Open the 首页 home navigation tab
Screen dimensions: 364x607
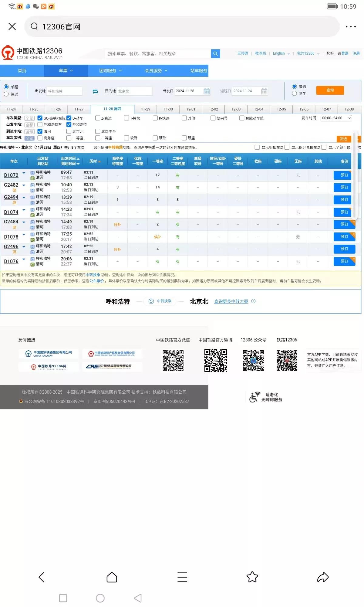(22, 71)
